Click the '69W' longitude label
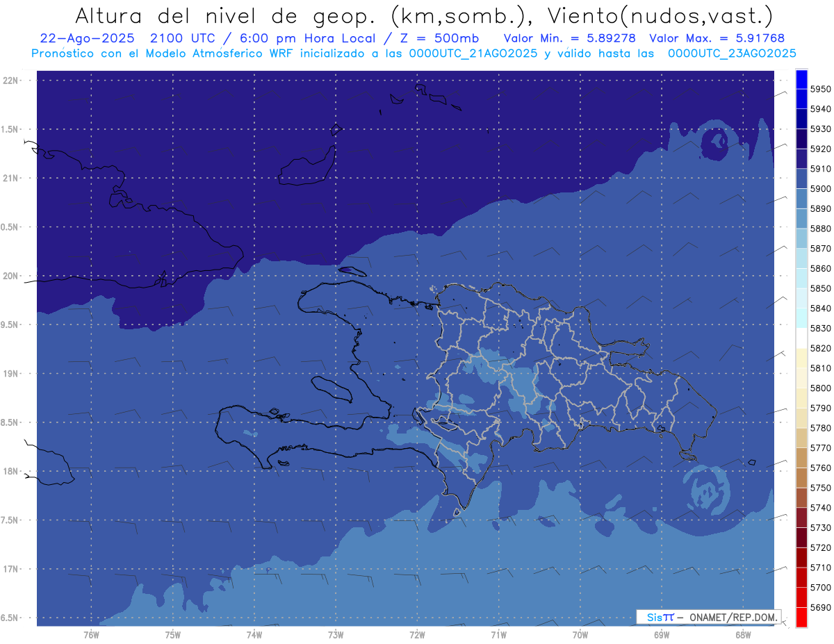The image size is (834, 644). [x=662, y=634]
